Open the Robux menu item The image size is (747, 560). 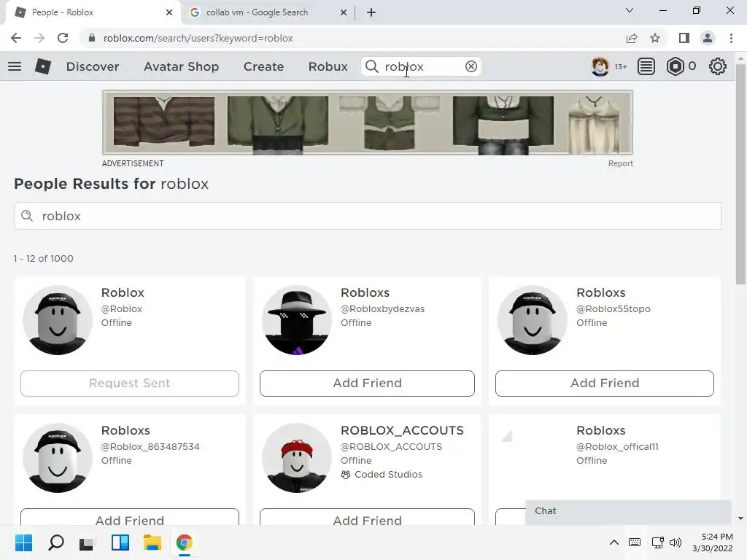point(328,66)
